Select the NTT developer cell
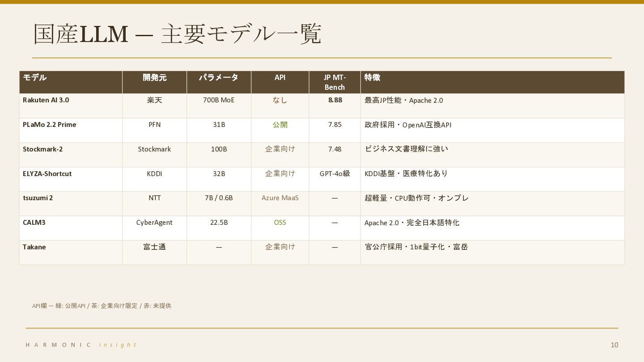 click(154, 204)
